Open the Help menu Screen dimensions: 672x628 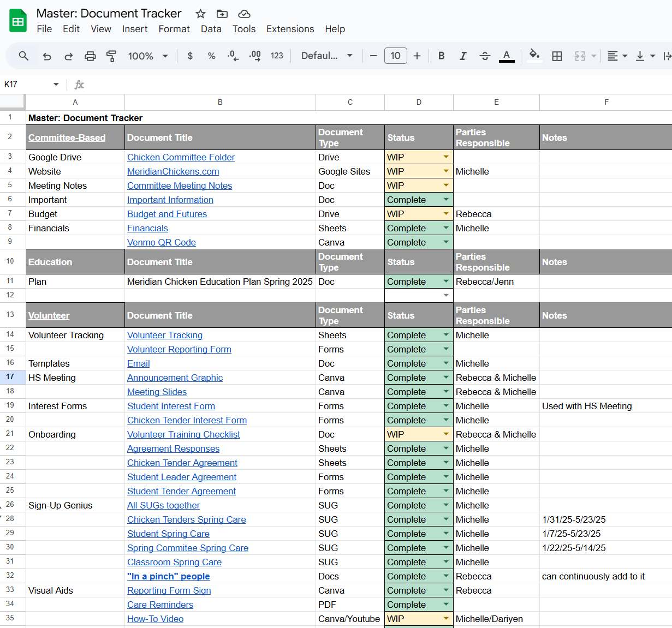point(335,29)
